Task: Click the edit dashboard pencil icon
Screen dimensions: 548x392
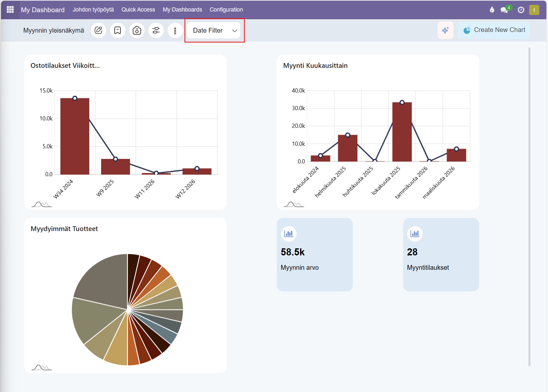Action: pos(99,30)
